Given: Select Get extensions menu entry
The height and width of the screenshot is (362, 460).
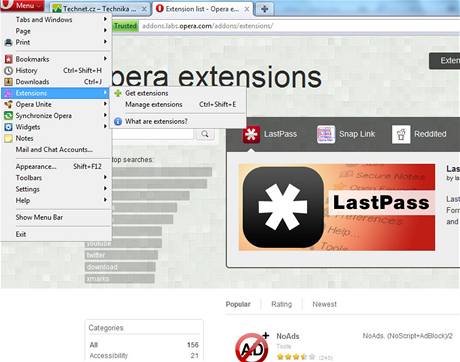Looking at the screenshot, I should 178,93.
